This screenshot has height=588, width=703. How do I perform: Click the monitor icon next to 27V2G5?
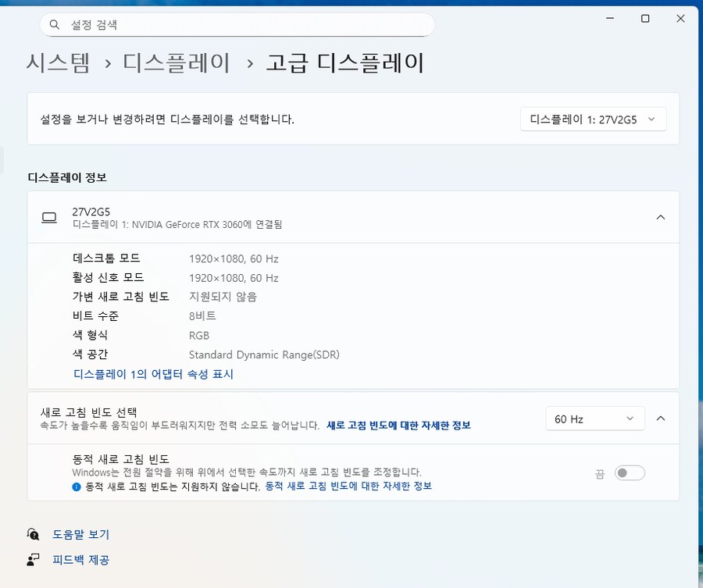(48, 217)
